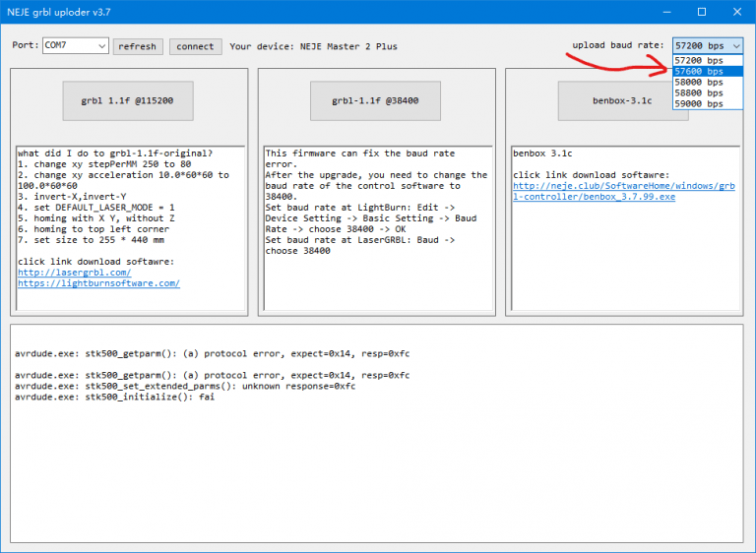Click the 'NEJE grbl uploder v3.7' window title

click(x=59, y=13)
